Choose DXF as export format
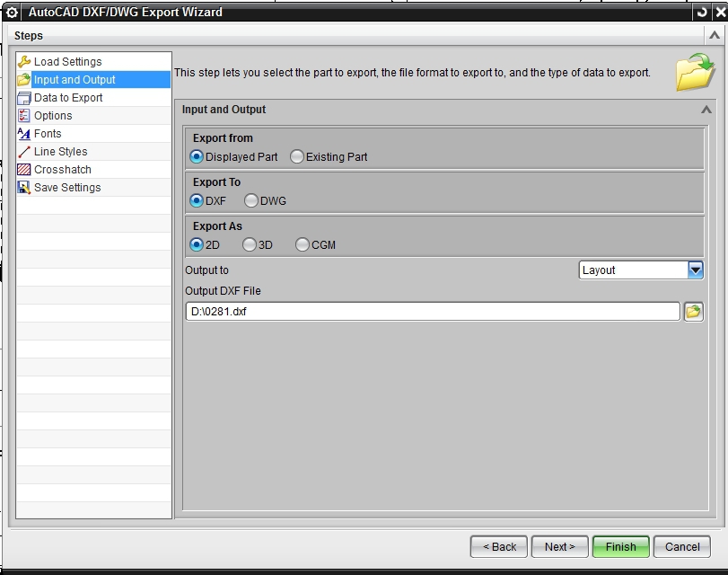The width and height of the screenshot is (728, 575). 197,201
